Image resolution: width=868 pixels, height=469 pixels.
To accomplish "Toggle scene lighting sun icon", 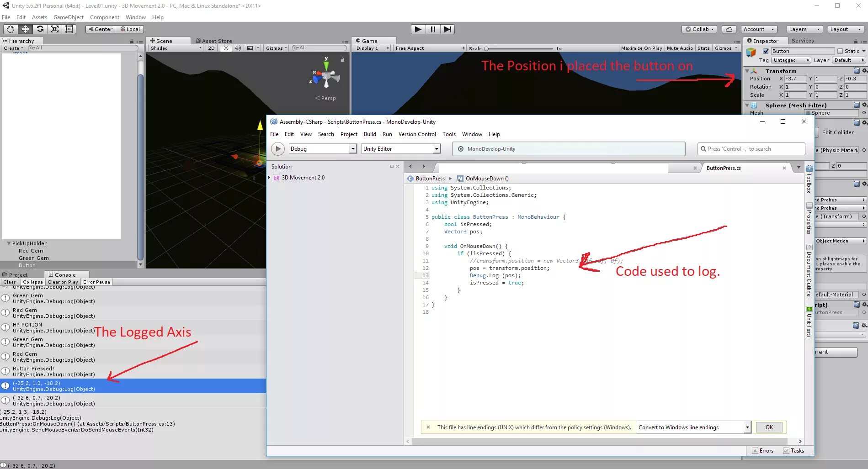I will pos(226,48).
